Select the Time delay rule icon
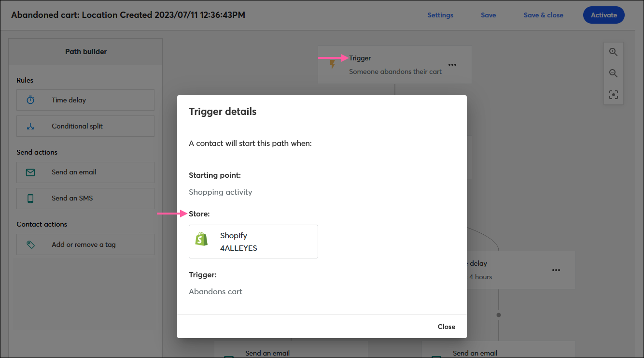Viewport: 644px width, 358px height. coord(30,100)
